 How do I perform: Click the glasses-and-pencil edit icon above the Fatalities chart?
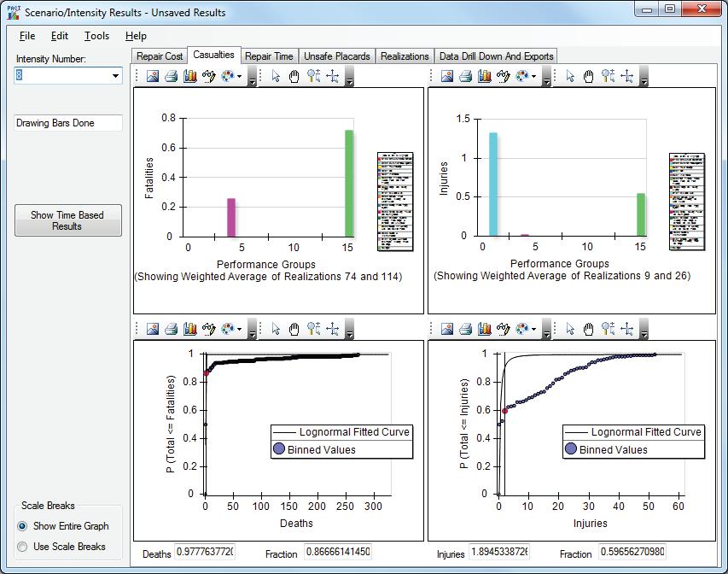click(x=209, y=76)
